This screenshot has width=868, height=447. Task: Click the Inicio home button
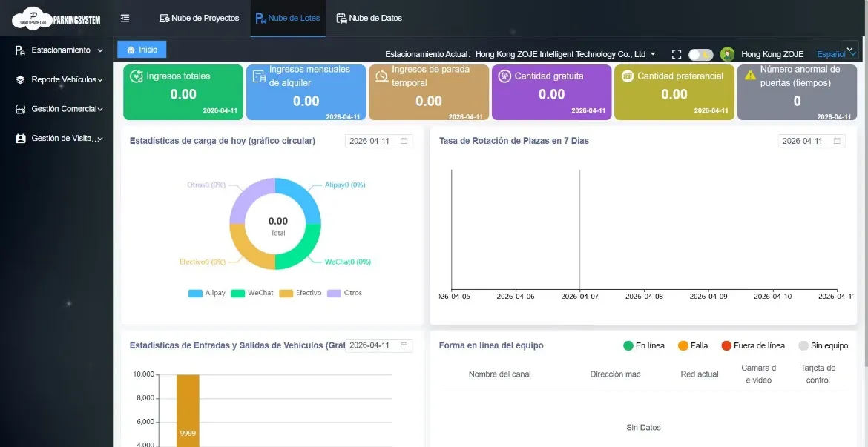click(x=142, y=50)
